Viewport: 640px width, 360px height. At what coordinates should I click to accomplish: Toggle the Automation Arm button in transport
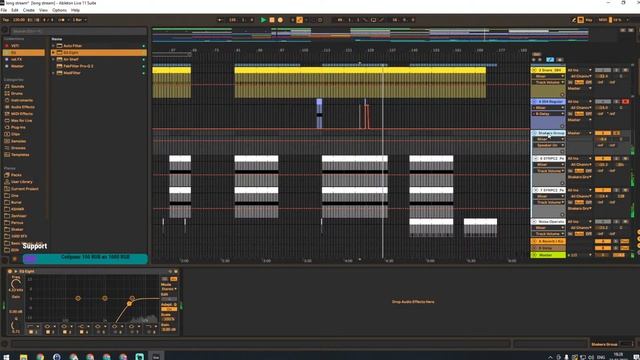pos(299,20)
